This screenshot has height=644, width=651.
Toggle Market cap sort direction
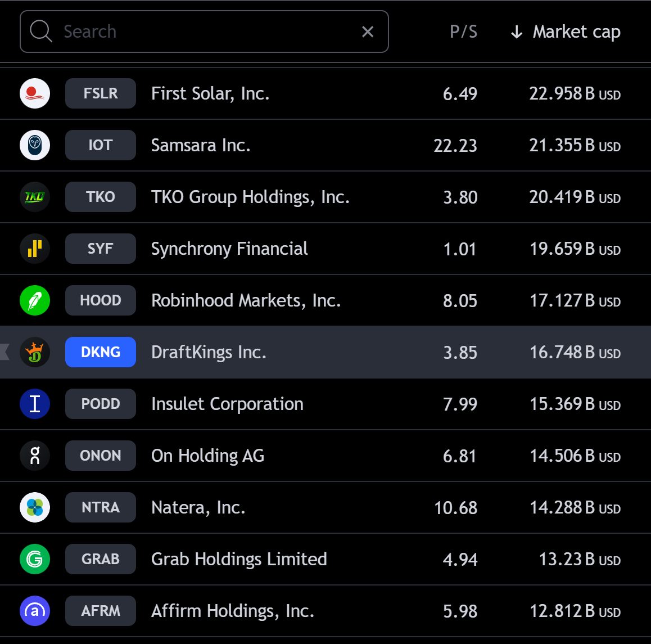pos(566,31)
